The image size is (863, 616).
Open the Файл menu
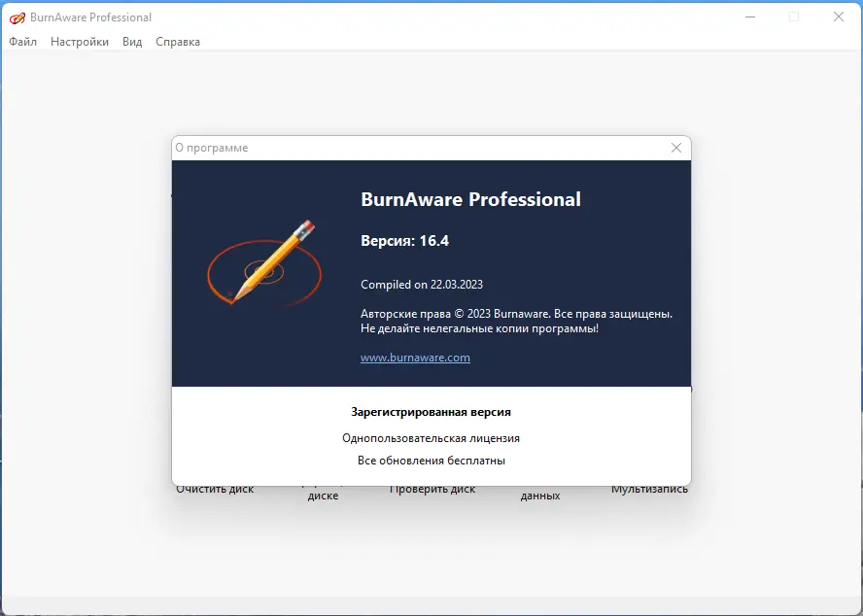pos(23,42)
